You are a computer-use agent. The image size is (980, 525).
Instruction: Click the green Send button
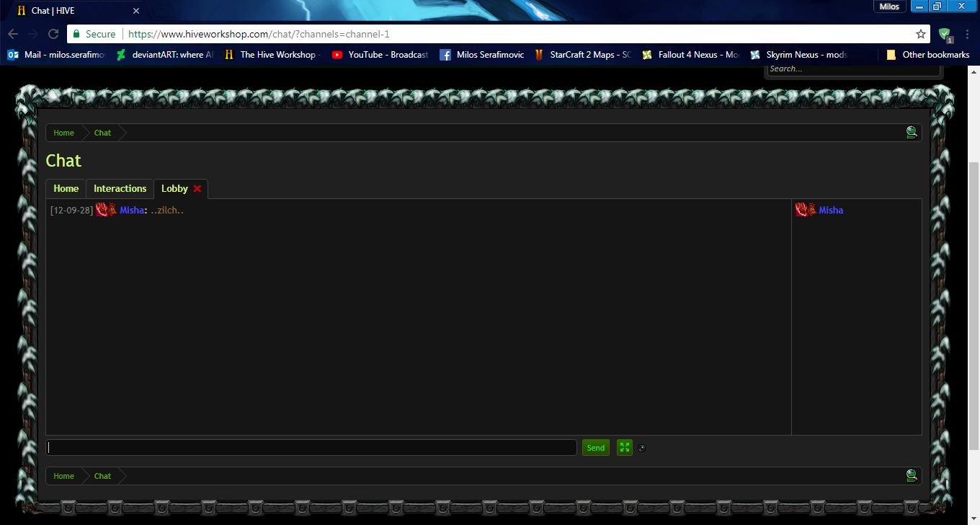[595, 448]
